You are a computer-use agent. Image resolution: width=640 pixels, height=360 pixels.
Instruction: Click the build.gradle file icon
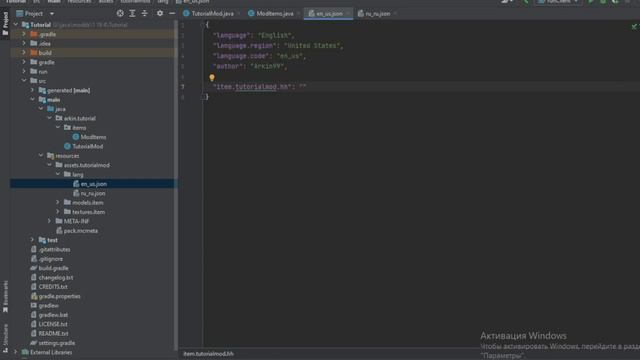pyautogui.click(x=34, y=268)
